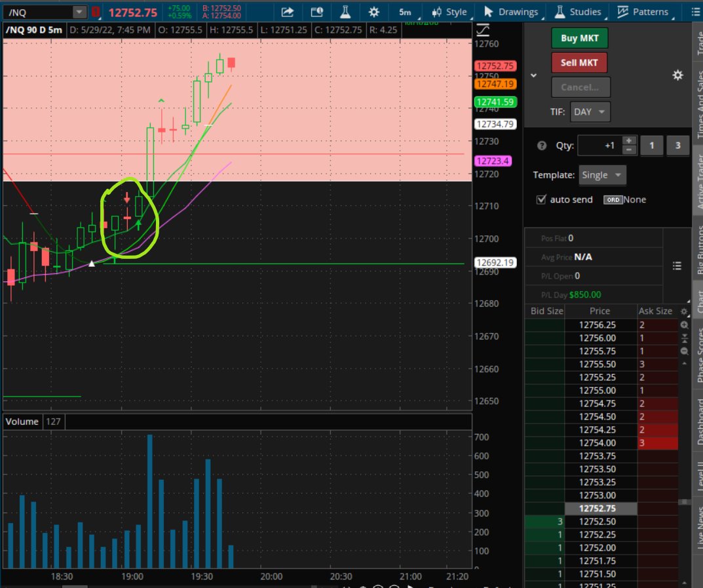Click the resize grip of position panel
This screenshot has height=588, width=703.
[x=688, y=301]
